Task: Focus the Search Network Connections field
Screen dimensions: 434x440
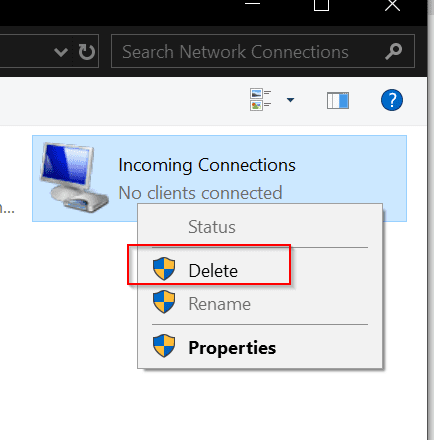Action: coord(263,51)
